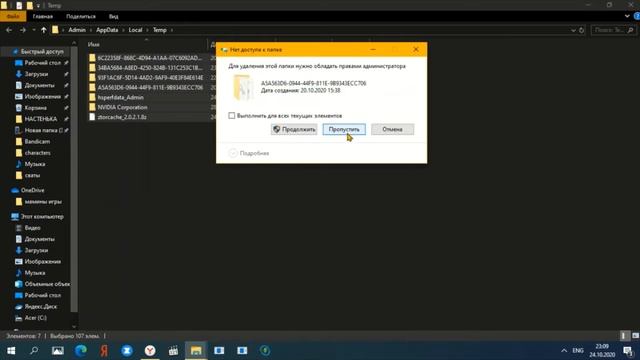Click the Продолжить button in the dialog
The width and height of the screenshot is (640, 360).
294,129
